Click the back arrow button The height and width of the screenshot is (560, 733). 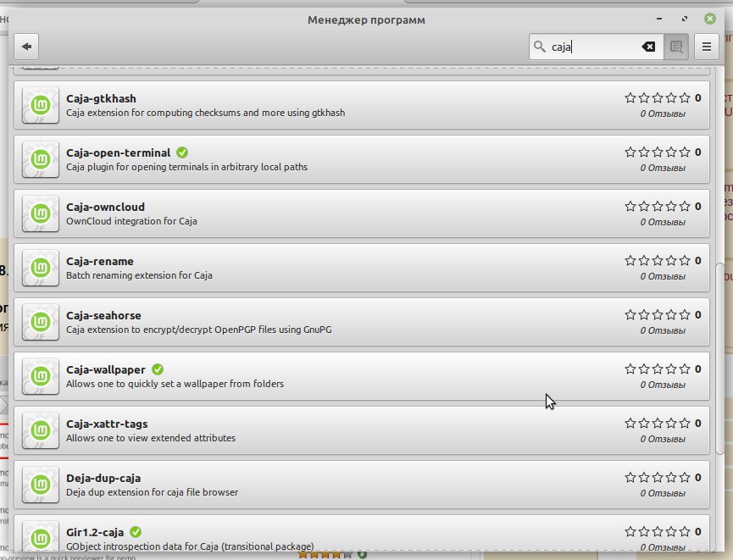pyautogui.click(x=26, y=47)
